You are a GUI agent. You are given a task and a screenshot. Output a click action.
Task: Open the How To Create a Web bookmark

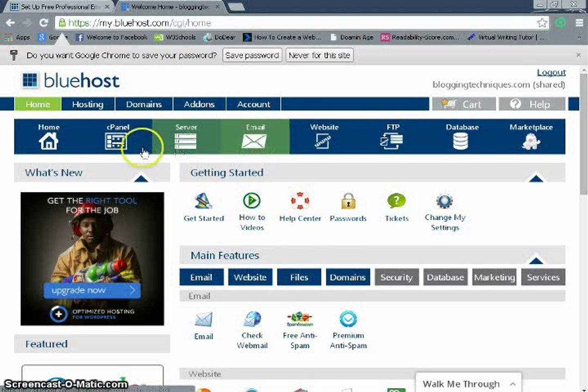[x=282, y=37]
